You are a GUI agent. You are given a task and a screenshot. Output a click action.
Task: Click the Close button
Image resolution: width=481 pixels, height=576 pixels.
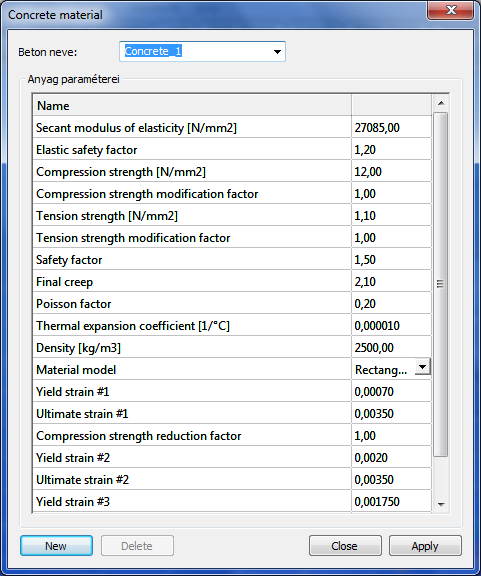pos(345,546)
